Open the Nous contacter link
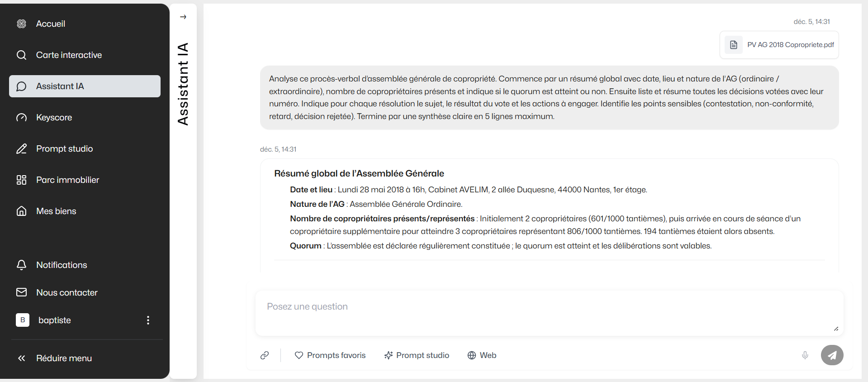Viewport: 868px width, 382px height. pyautogui.click(x=66, y=293)
